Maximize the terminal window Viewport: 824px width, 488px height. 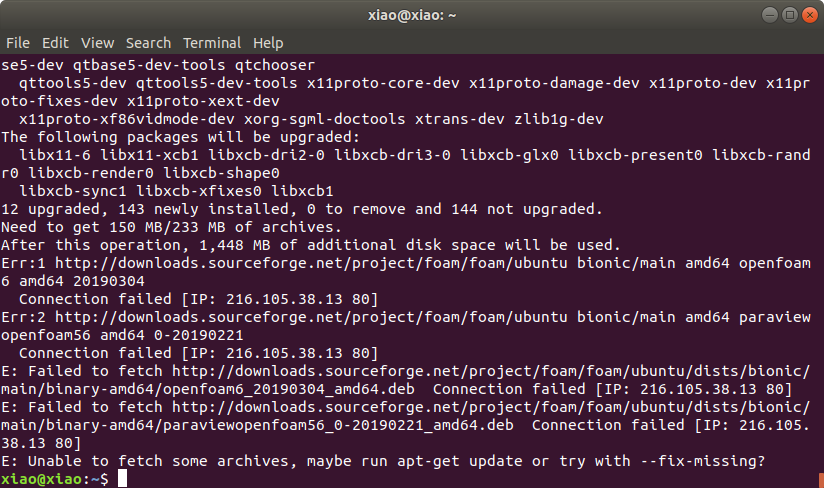789,15
